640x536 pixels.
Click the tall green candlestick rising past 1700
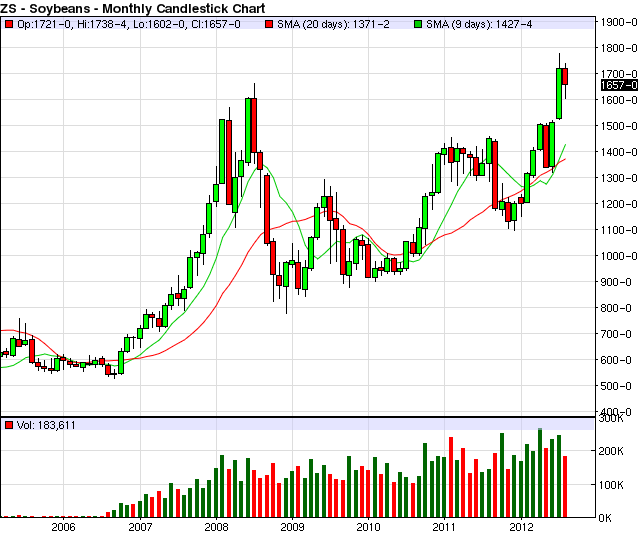559,93
